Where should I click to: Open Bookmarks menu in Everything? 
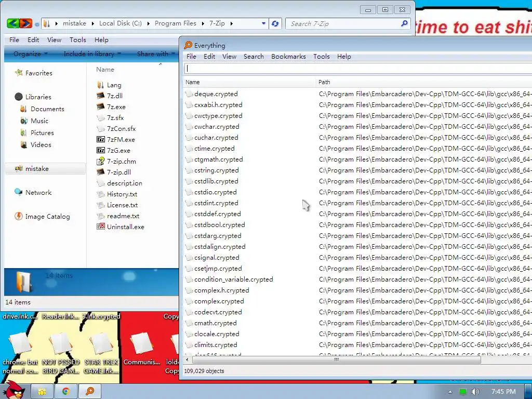(288, 56)
